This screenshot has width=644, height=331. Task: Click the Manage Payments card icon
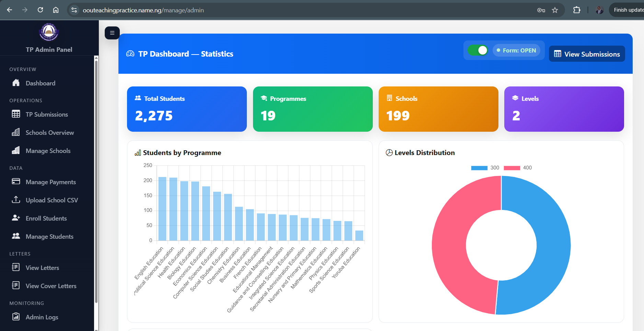[16, 181]
